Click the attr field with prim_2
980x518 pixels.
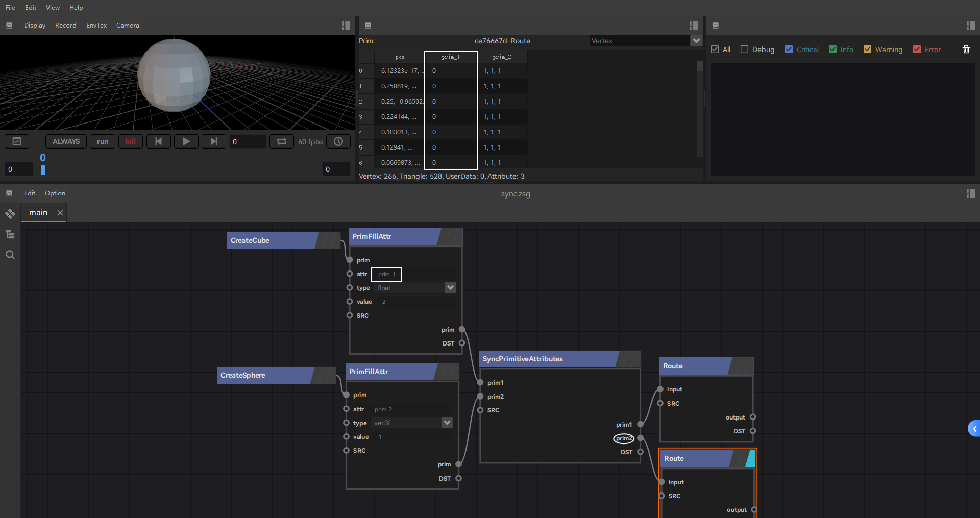pos(412,409)
